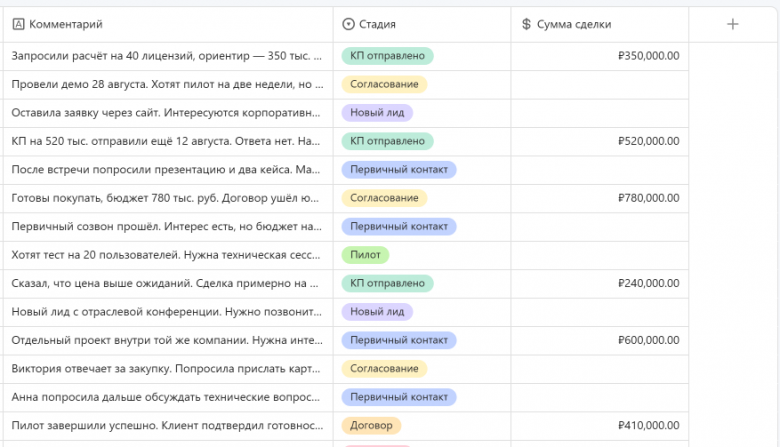Screen dimensions: 780x447
Task: Click the single-select icon beside Стадия header
Action: (348, 24)
